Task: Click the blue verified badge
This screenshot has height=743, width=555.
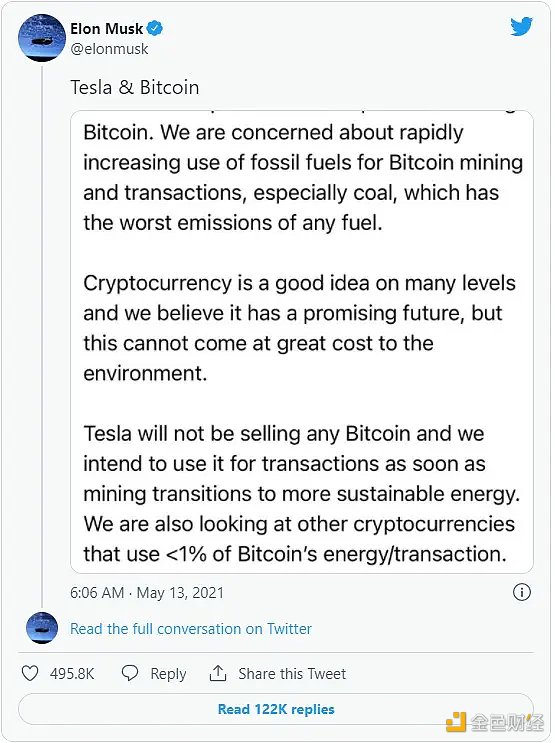Action: point(155,28)
